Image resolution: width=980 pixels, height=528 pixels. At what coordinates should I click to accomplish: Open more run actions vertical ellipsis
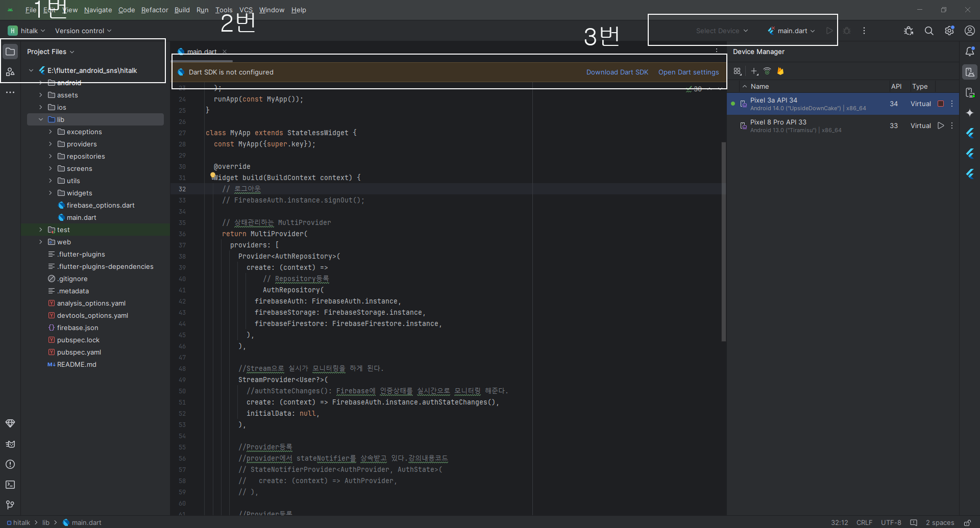point(864,31)
